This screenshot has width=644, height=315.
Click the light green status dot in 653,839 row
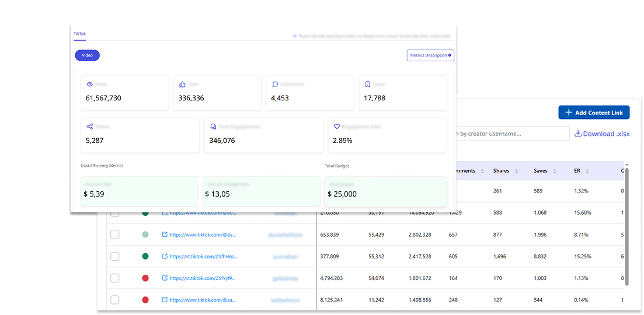pos(145,235)
